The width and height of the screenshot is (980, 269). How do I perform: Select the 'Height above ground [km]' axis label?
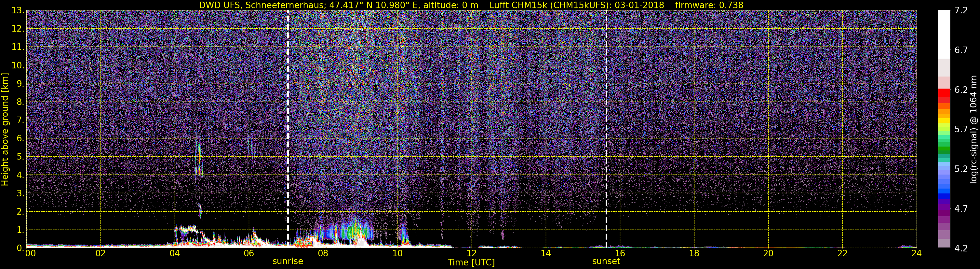5,130
